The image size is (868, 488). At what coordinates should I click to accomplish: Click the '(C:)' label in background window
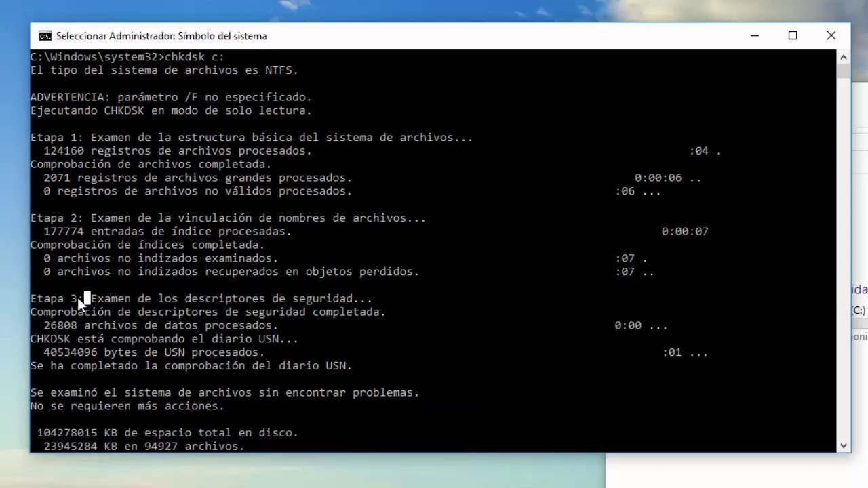click(x=859, y=310)
